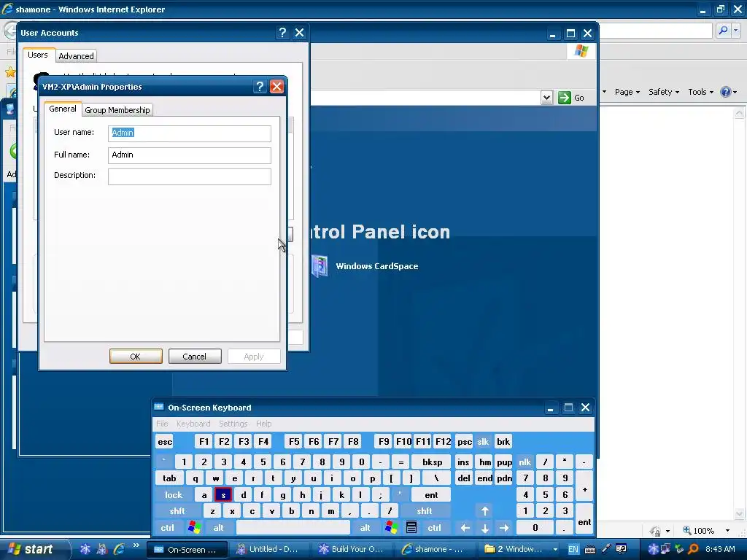Open the zoom level 100% dropdown
747x560 pixels.
click(x=727, y=531)
